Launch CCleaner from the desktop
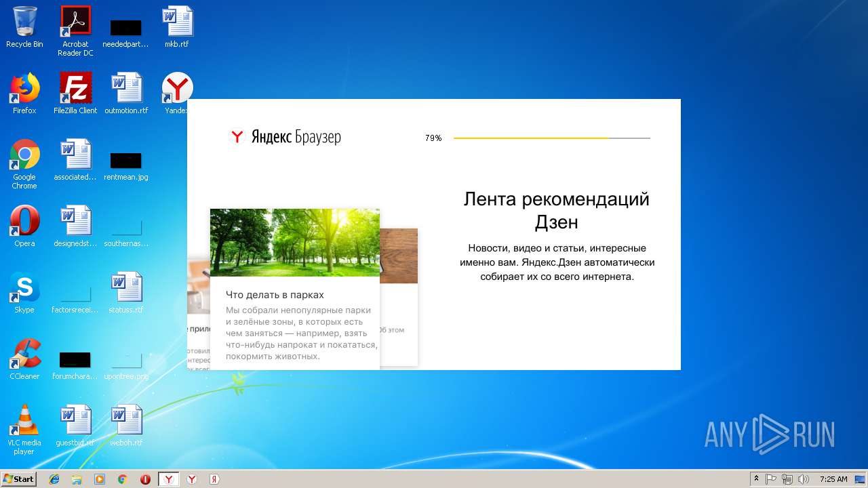 click(24, 359)
